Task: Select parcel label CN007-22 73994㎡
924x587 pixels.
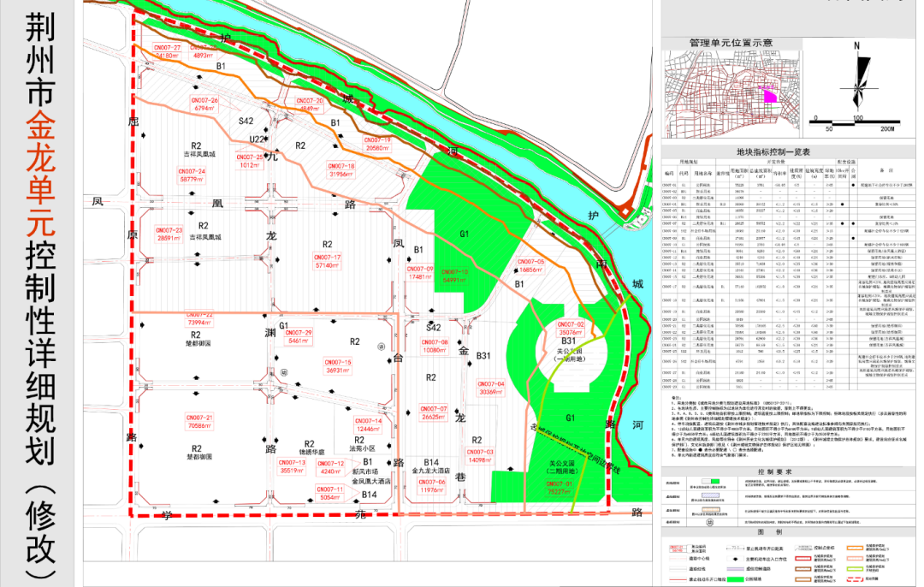Action: [x=199, y=318]
